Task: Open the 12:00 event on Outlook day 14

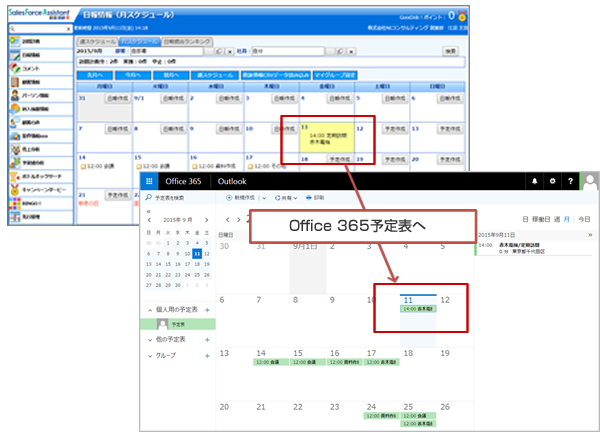Action: pyautogui.click(x=271, y=362)
